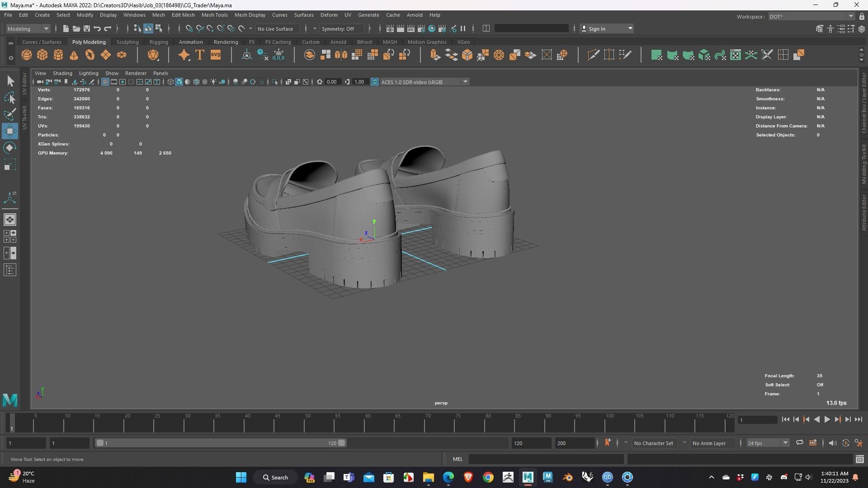This screenshot has height=488, width=868.
Task: Activate the Scale tool in the toolbox
Action: tap(10, 164)
